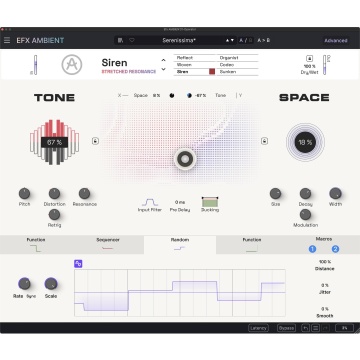The height and width of the screenshot is (360, 360).
Task: Toggle the Space lock icon
Action: [264, 141]
